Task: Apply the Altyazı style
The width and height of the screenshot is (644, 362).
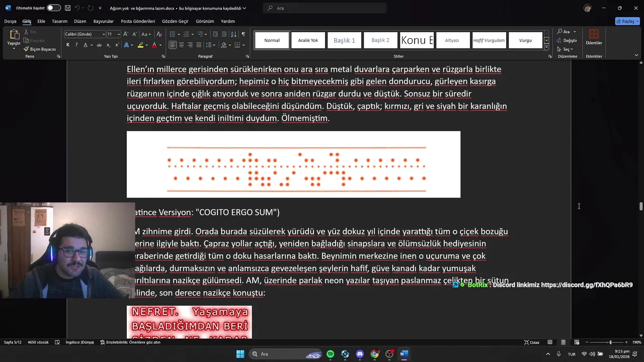Action: [452, 40]
